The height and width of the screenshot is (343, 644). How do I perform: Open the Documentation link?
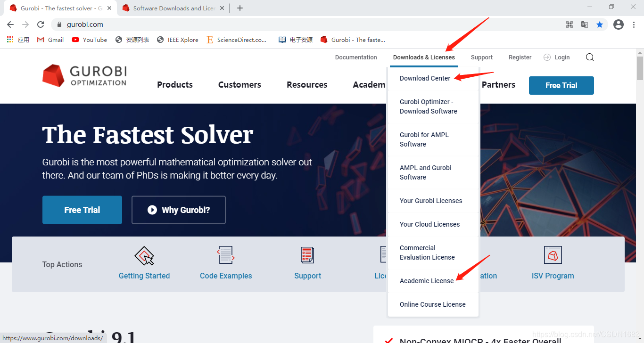[356, 57]
